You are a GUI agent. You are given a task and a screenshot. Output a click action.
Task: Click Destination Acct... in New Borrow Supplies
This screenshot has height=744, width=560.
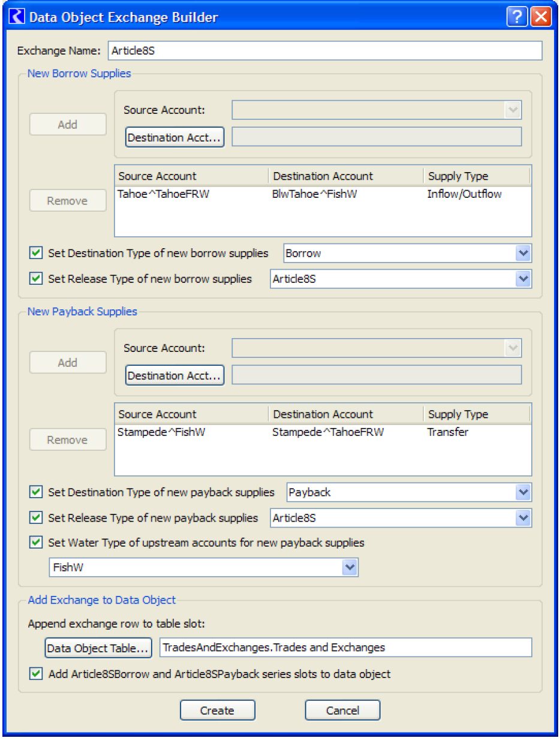click(x=174, y=137)
